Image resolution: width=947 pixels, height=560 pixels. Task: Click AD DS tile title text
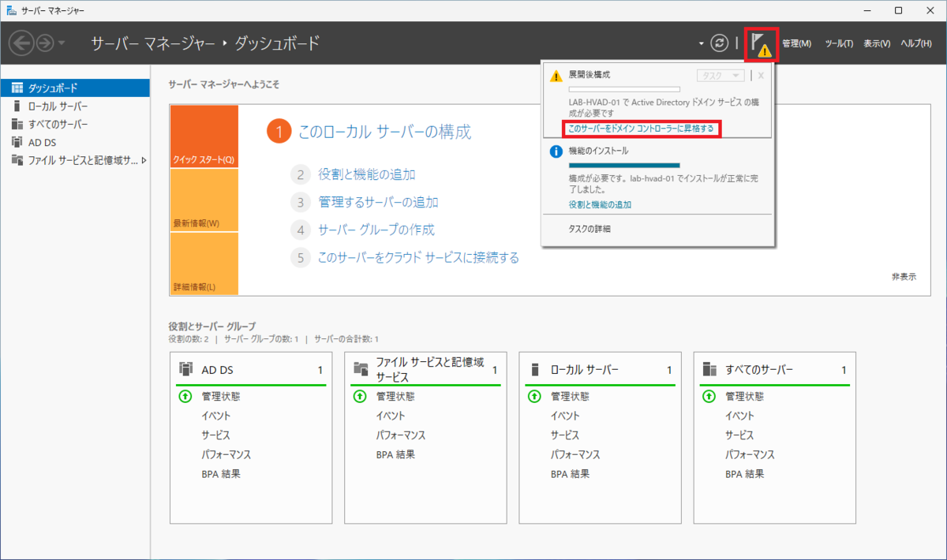[217, 369]
